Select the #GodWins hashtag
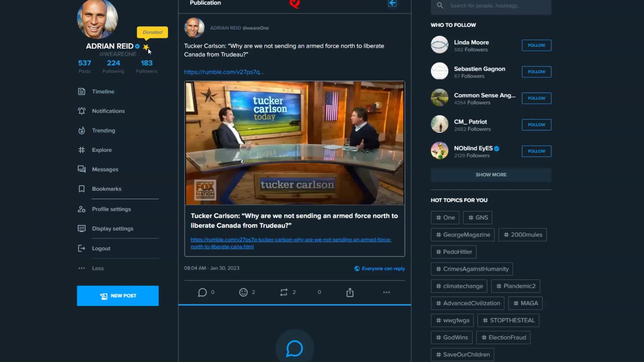644x362 pixels. [451, 337]
